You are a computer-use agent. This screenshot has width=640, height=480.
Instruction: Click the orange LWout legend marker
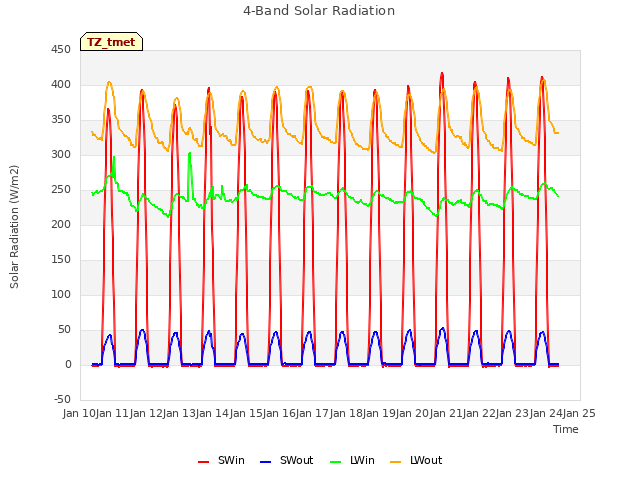pos(396,462)
